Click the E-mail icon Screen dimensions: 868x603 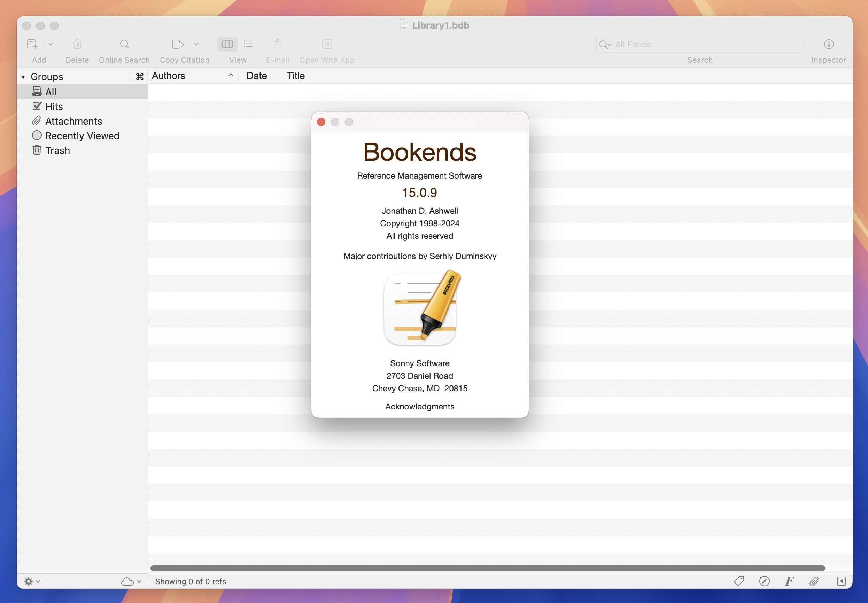[x=278, y=44]
